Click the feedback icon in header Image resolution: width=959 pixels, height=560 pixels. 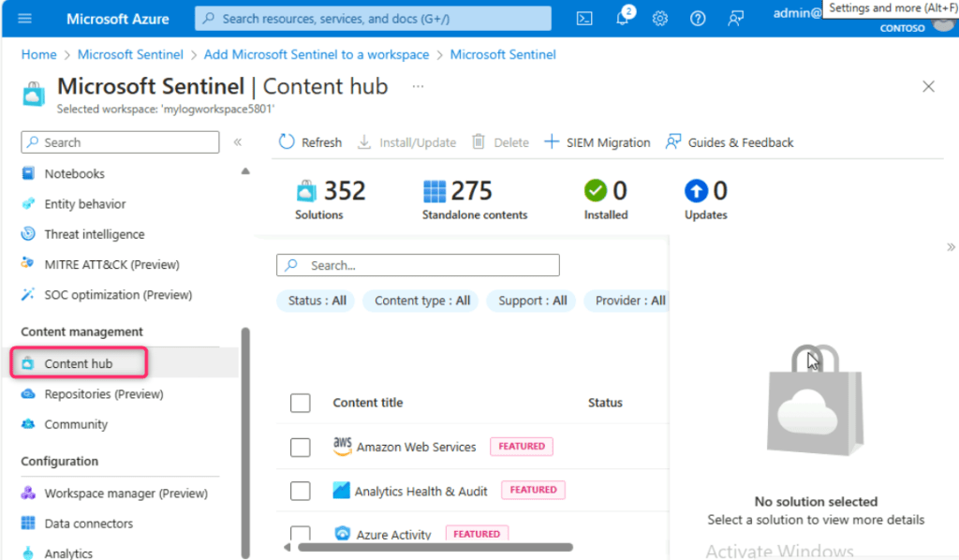pos(736,19)
